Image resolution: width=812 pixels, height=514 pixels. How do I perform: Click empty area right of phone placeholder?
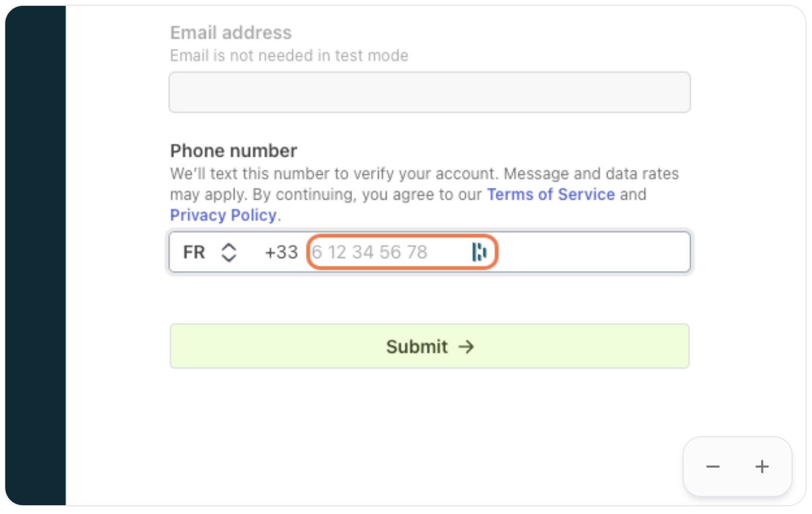tap(592, 252)
